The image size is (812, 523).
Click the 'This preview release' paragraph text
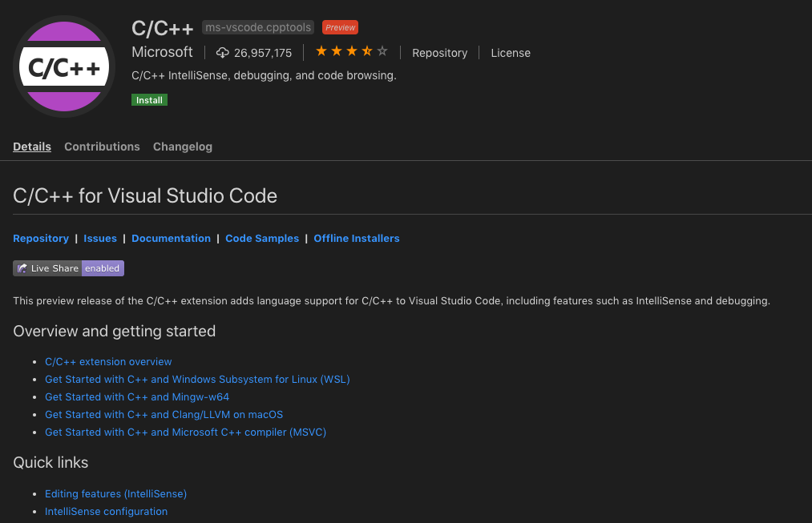click(x=391, y=300)
